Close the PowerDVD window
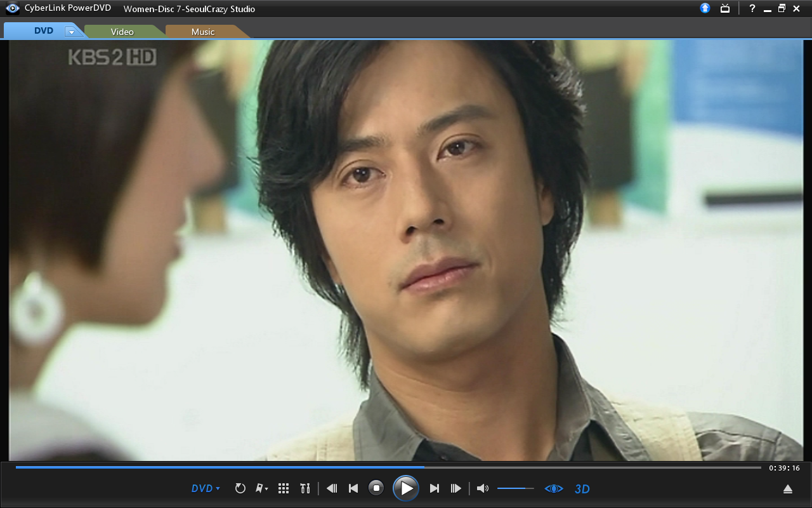This screenshot has width=812, height=508. coord(796,8)
